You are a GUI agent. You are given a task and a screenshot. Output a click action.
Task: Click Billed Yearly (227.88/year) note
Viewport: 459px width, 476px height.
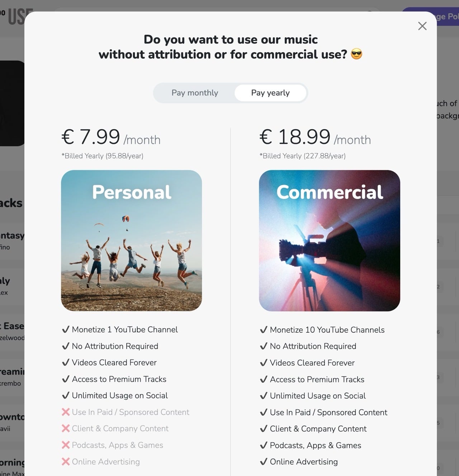tap(303, 156)
